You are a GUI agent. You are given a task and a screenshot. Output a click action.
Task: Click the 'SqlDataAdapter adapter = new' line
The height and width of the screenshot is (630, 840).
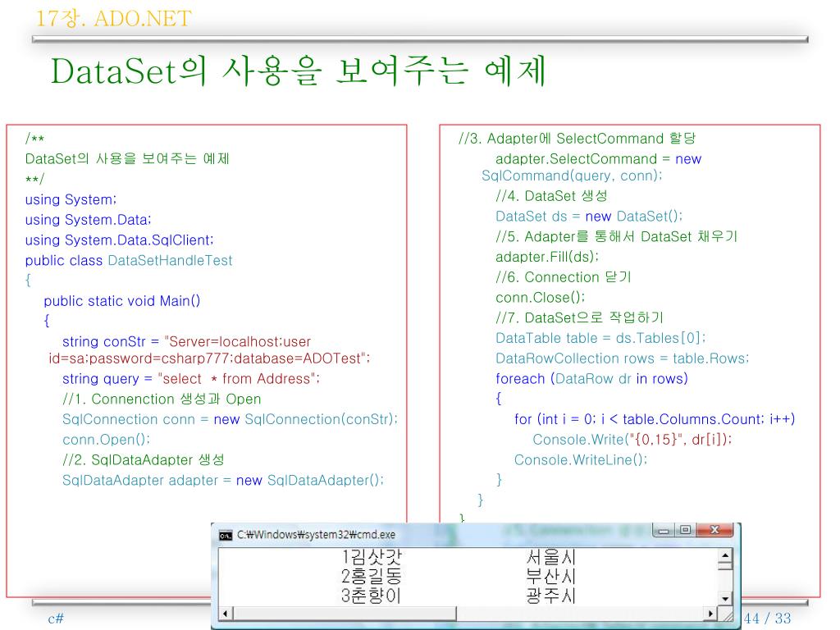point(223,481)
